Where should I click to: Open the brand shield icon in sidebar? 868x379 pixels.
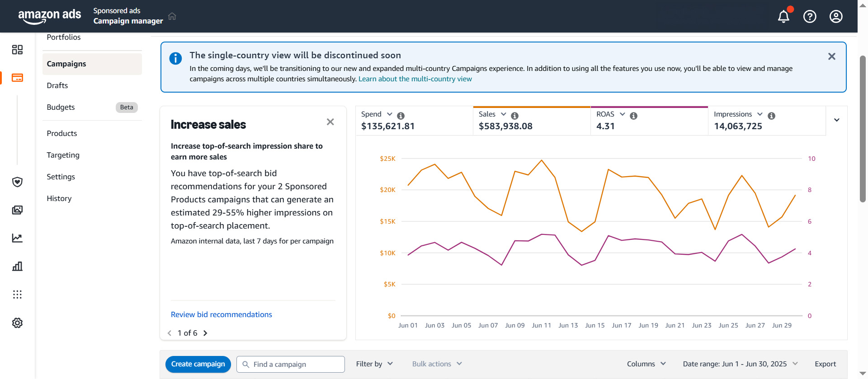coord(17,182)
